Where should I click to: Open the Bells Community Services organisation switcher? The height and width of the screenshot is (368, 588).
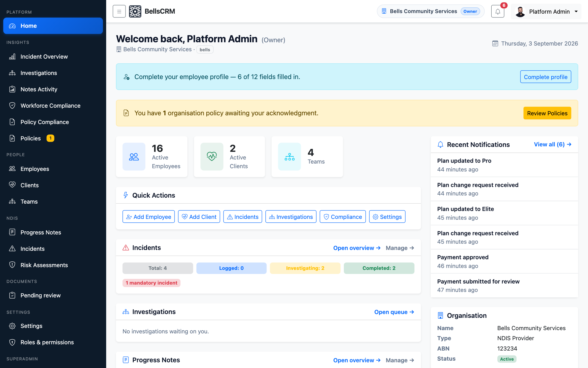(x=430, y=11)
